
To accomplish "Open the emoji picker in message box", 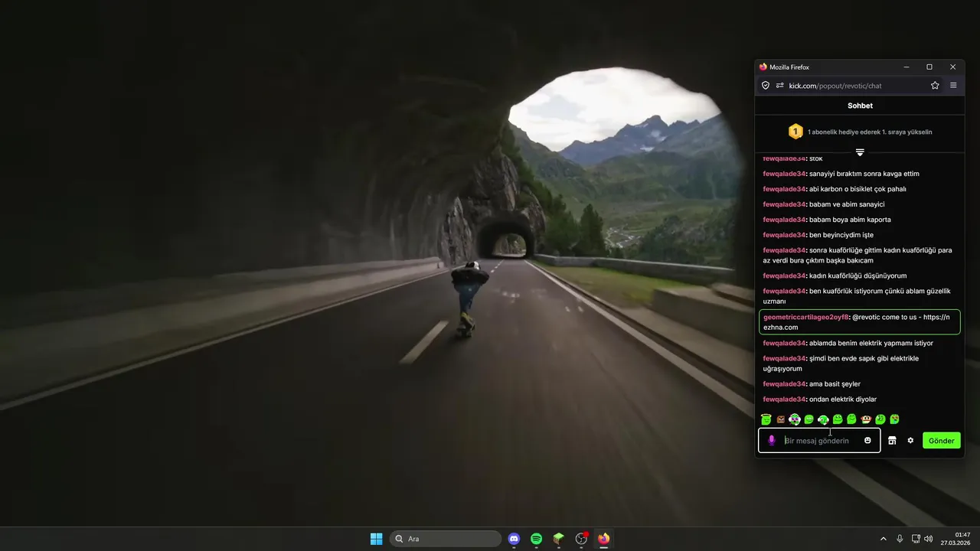I will point(867,440).
